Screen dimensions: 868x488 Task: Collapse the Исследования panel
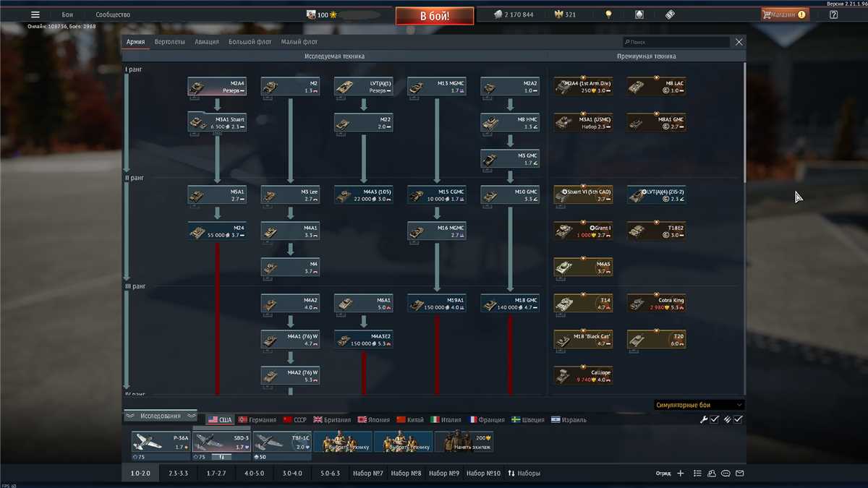click(161, 416)
